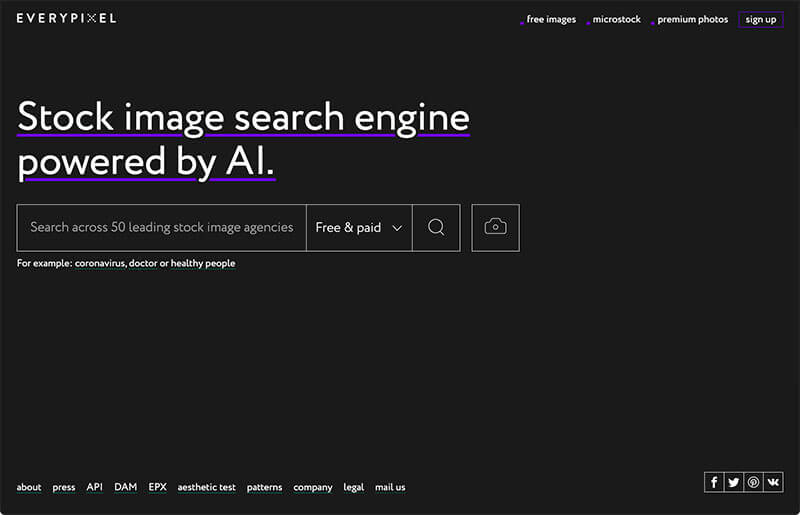The width and height of the screenshot is (800, 515).
Task: Expand the Free & paid dropdown
Action: click(x=359, y=228)
